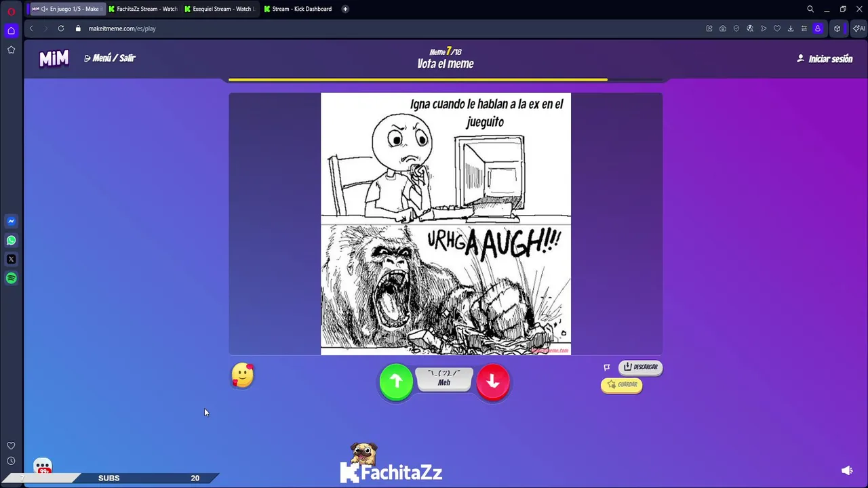Take a snapshot with camera icon
This screenshot has width=868, height=488.
pyautogui.click(x=723, y=28)
